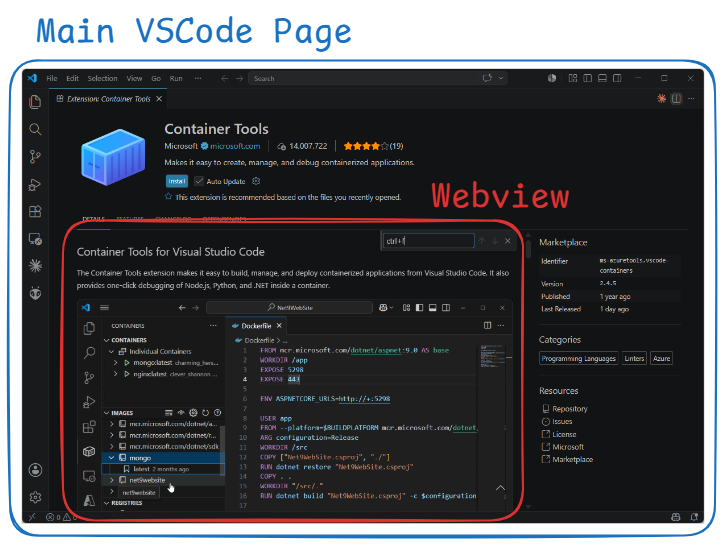Toggle the Auto Update checkbox
Viewport: 725px width, 545px height.
pyautogui.click(x=199, y=181)
